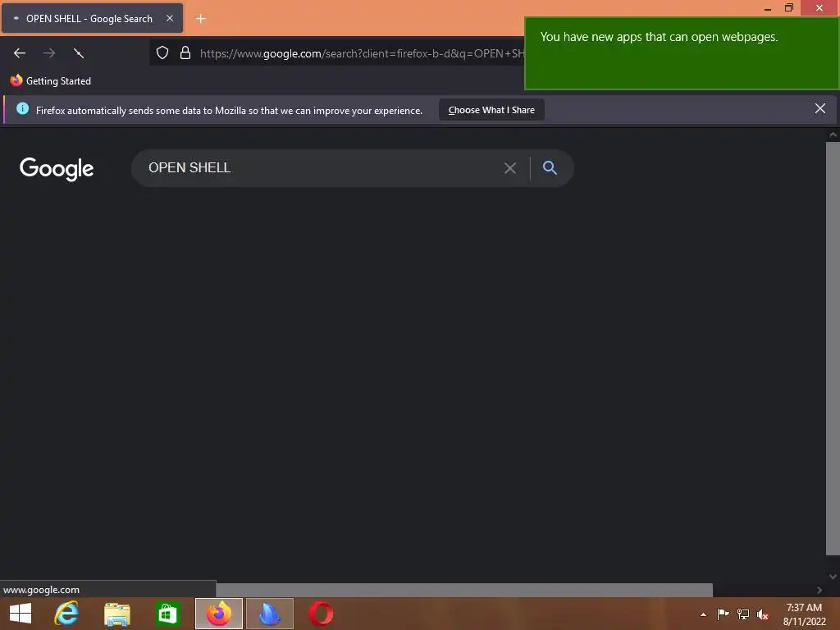Viewport: 840px width, 630px height.
Task: Go to Google home via the logo
Action: (57, 169)
